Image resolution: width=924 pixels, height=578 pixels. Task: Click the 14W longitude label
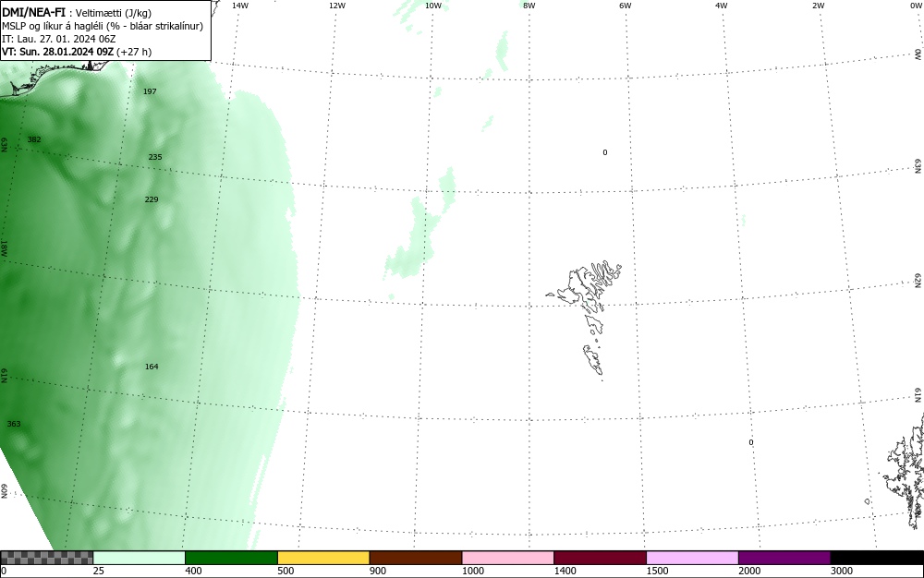(240, 6)
